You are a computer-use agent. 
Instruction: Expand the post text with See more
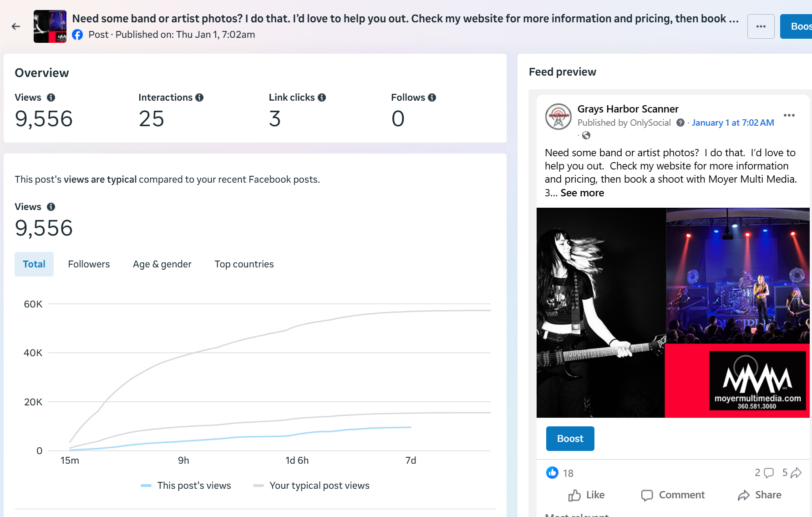(582, 193)
